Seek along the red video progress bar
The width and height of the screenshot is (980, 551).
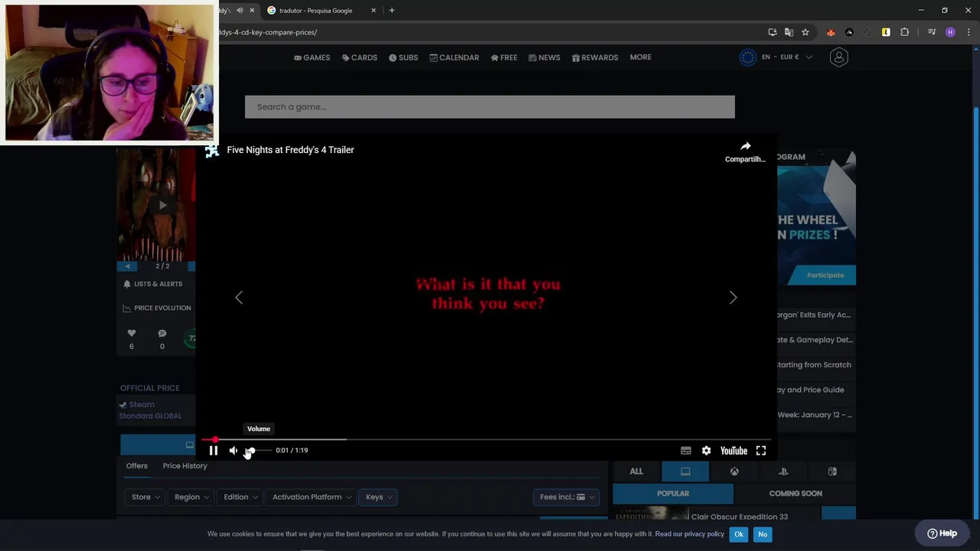click(x=486, y=439)
